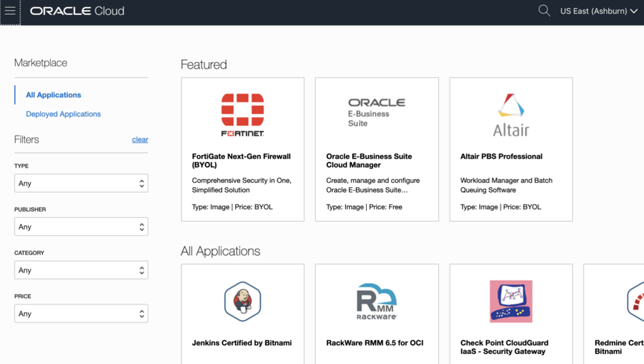
Task: Open the partially visible Redmine listing card
Action: click(619, 315)
